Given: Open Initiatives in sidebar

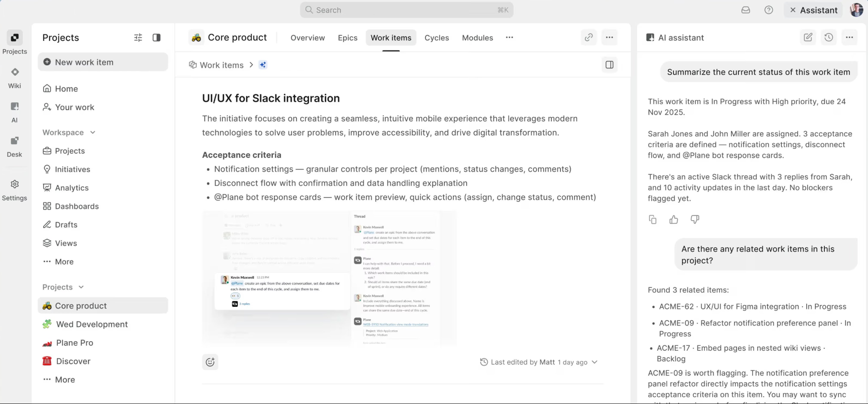Looking at the screenshot, I should [103, 169].
